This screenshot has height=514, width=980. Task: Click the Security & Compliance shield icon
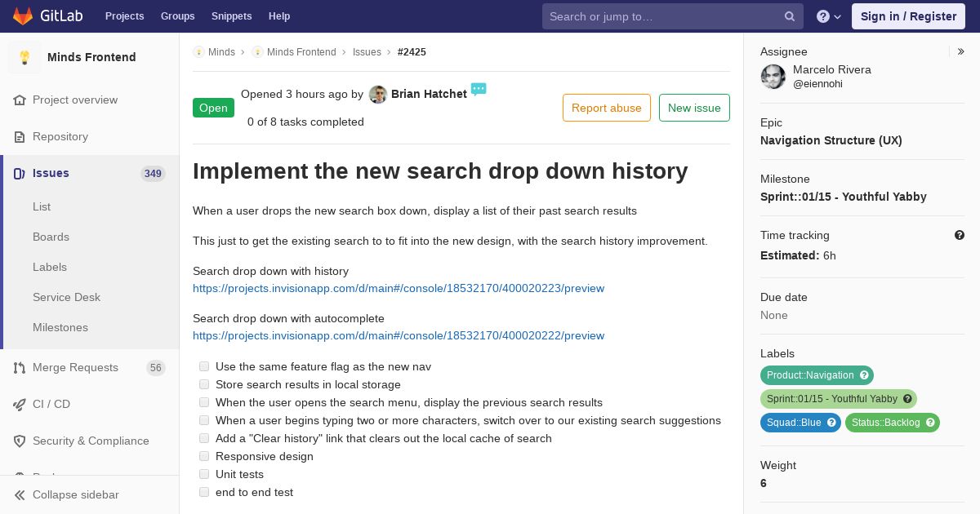(20, 441)
